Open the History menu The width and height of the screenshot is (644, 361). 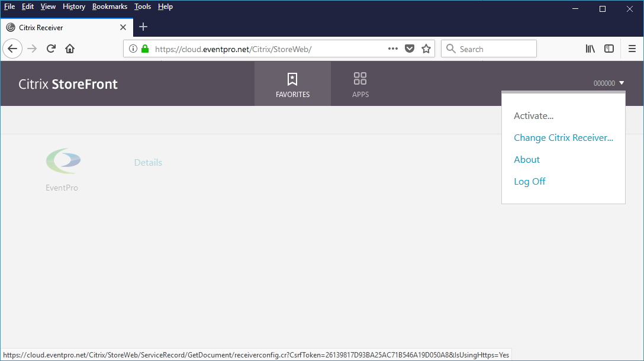(x=74, y=7)
